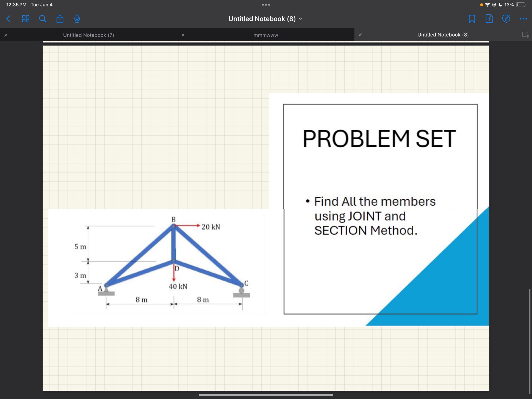Open the three-dot more options menu
The image size is (532, 399).
click(x=523, y=19)
